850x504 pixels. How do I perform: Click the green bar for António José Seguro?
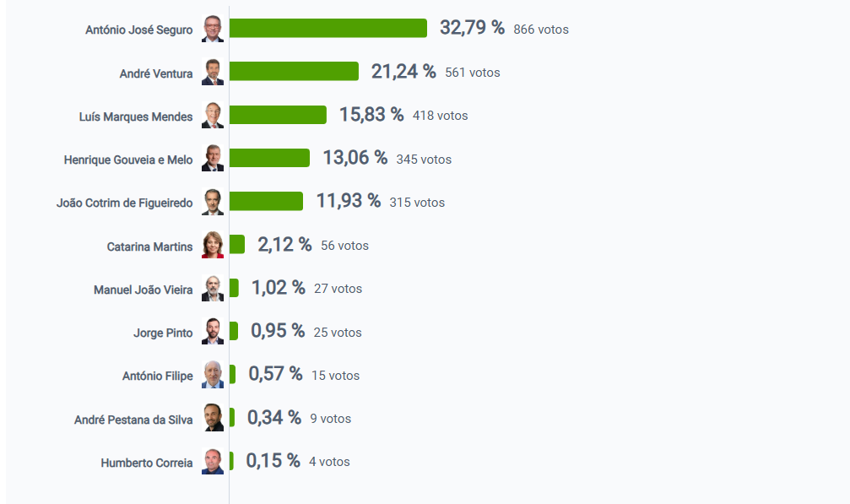(x=328, y=29)
